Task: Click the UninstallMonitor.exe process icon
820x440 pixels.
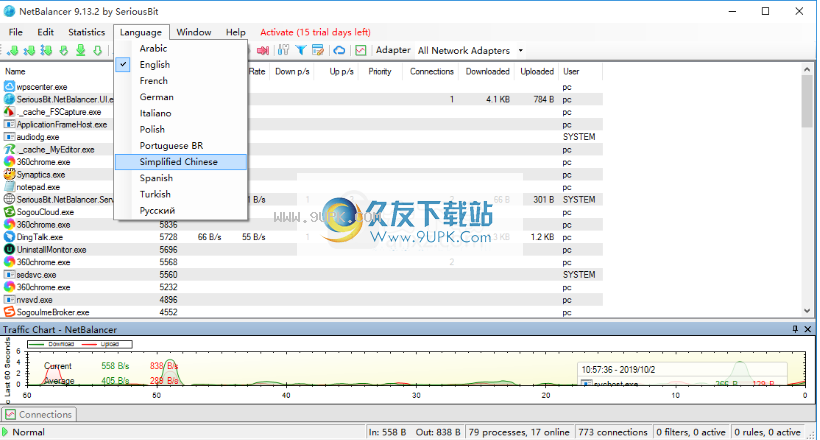Action: [x=9, y=249]
